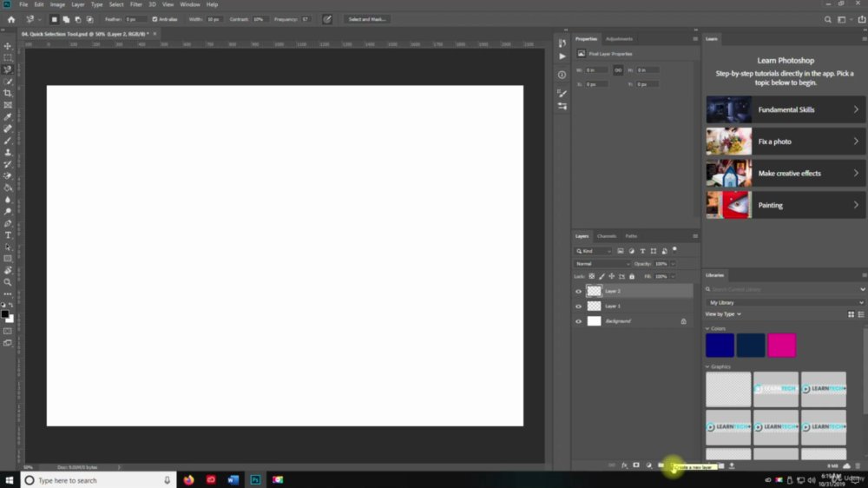Image resolution: width=868 pixels, height=488 pixels.
Task: Select the Pen tool
Action: [x=8, y=223]
